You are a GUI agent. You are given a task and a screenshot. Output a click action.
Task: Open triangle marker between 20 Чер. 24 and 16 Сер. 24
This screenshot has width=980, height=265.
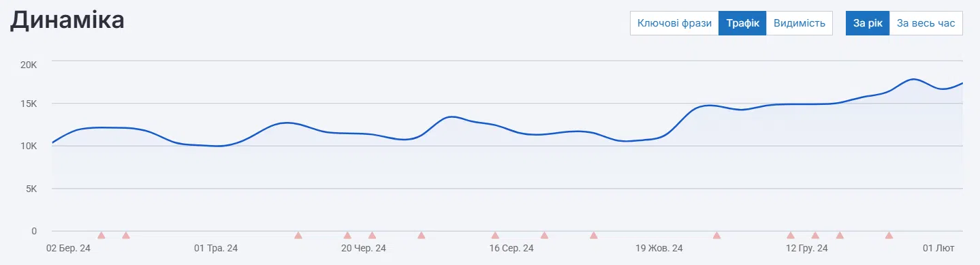[x=422, y=235]
